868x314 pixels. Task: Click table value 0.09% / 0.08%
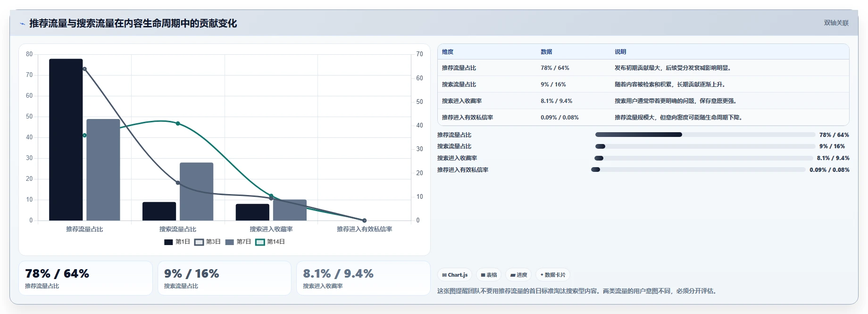(x=559, y=118)
